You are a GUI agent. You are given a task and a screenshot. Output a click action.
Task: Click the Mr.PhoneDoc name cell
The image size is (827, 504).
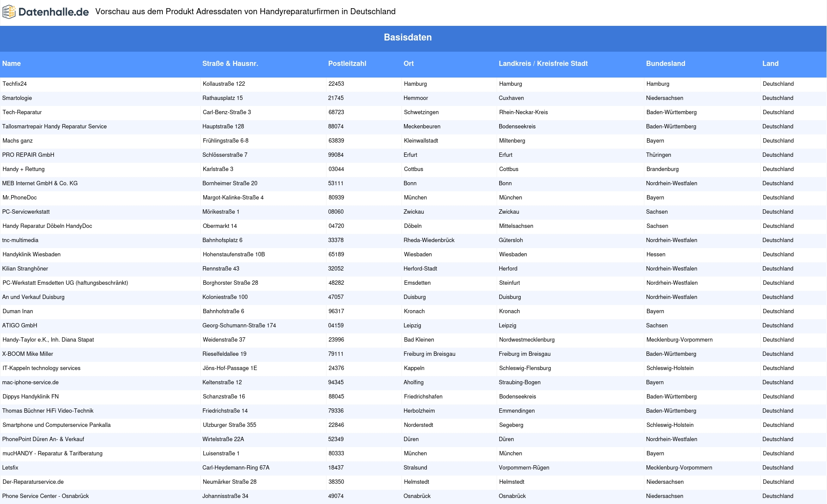click(20, 198)
